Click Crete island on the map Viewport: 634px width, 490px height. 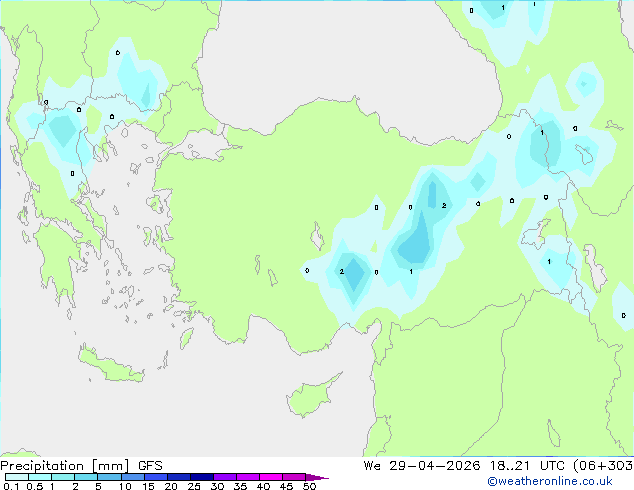111,366
